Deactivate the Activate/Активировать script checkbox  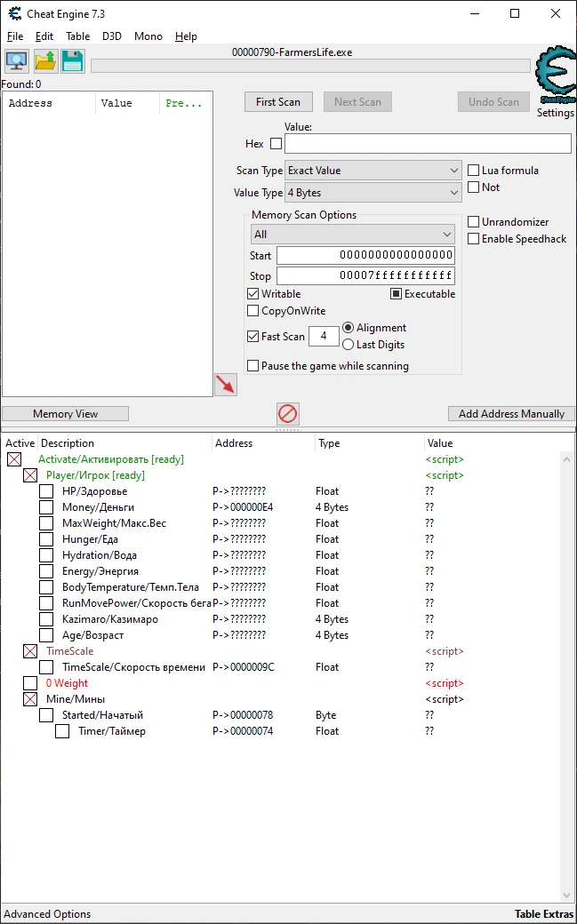coord(14,459)
